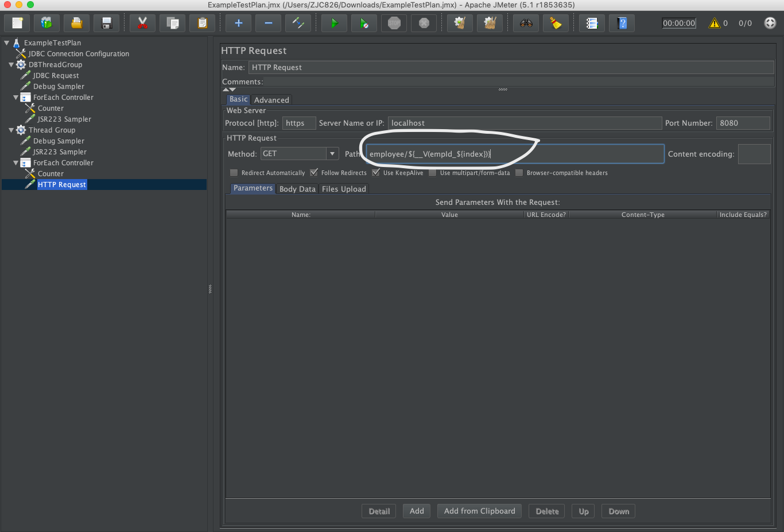Toggle the Comments collapse arrows
This screenshot has height=532, width=784.
[229, 90]
